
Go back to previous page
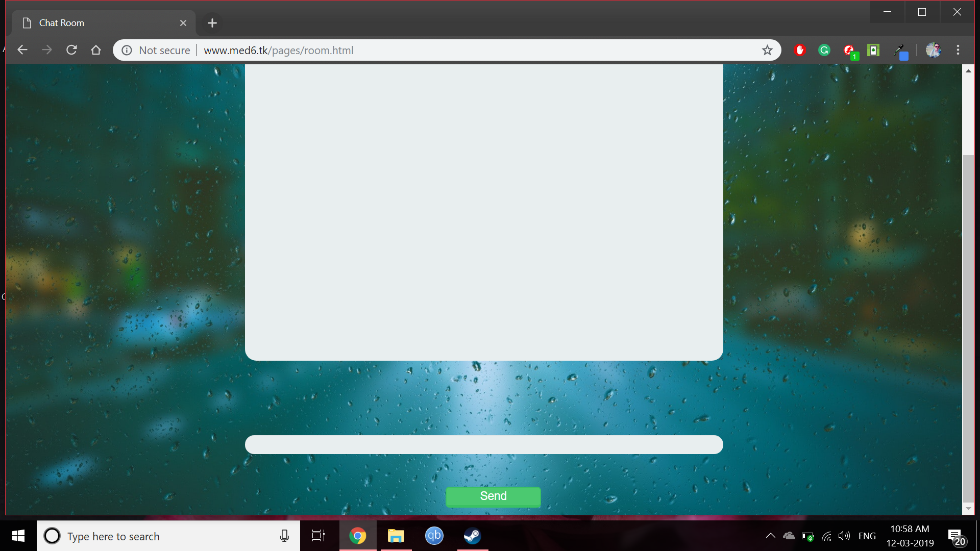[22, 50]
